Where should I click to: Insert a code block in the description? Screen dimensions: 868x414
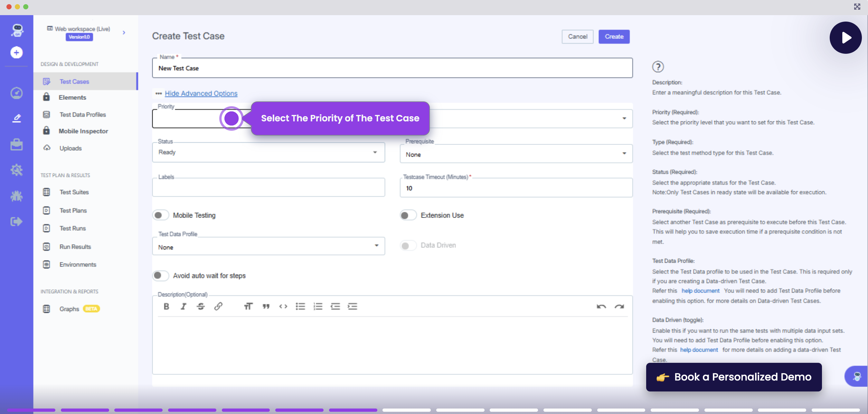tap(283, 306)
